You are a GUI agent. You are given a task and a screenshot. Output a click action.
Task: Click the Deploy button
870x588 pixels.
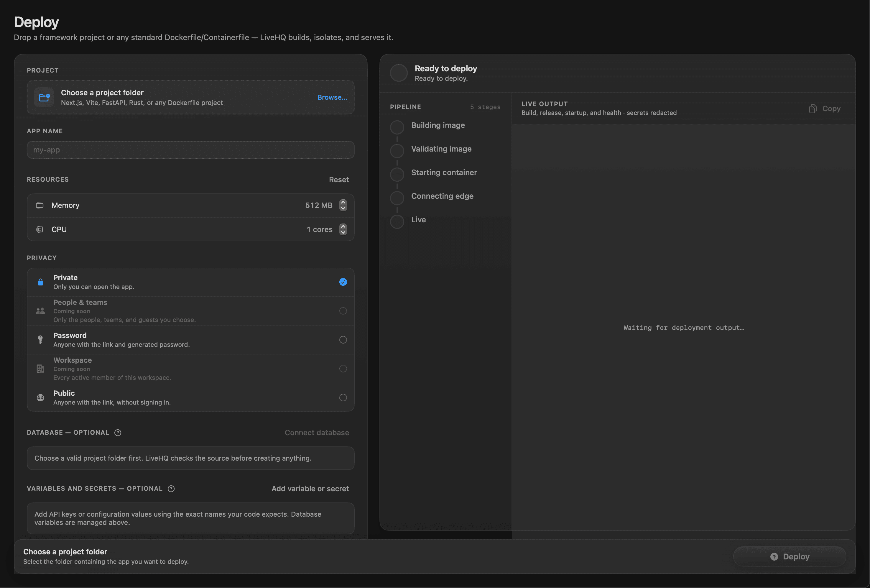click(790, 556)
